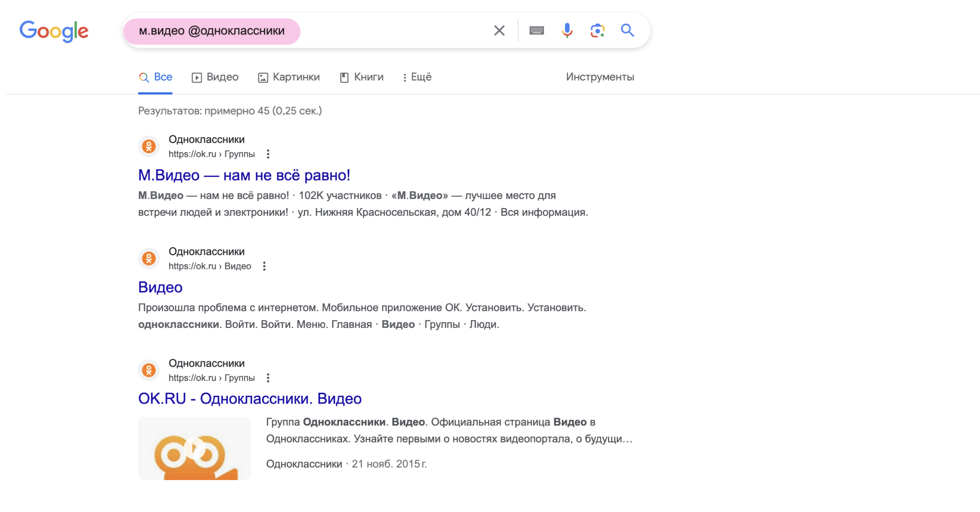Open three-dot menu for third ok.ru result

[268, 378]
